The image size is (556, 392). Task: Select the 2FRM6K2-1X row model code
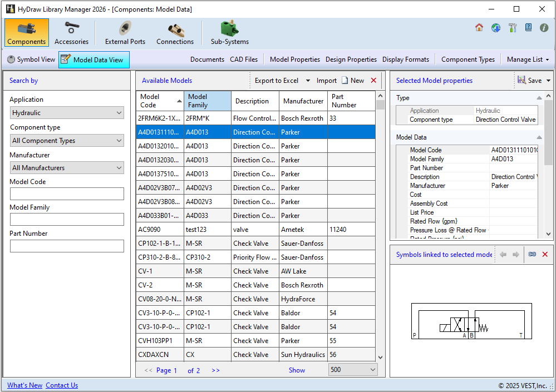(160, 118)
